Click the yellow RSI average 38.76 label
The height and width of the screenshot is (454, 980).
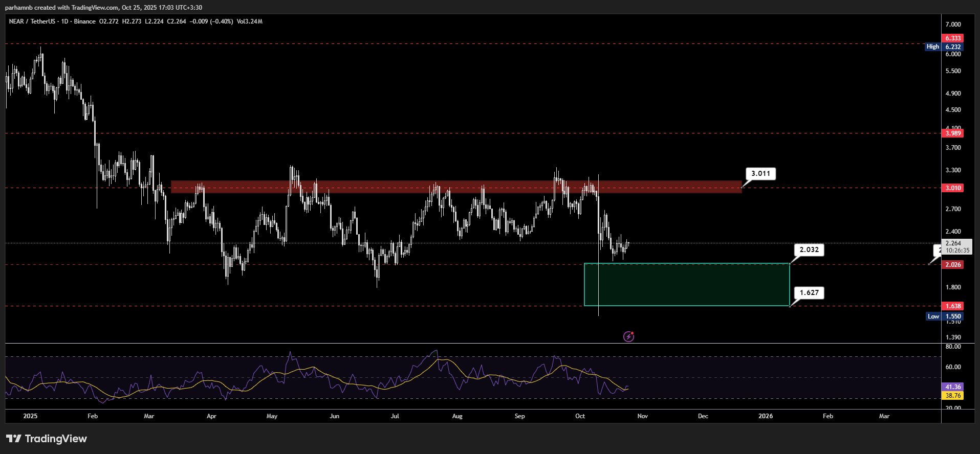pos(952,396)
